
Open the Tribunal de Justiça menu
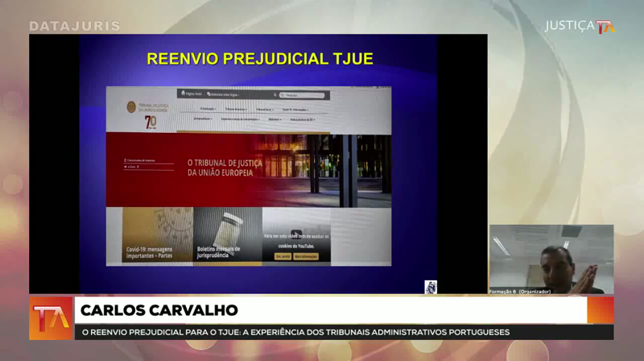pyautogui.click(x=234, y=108)
